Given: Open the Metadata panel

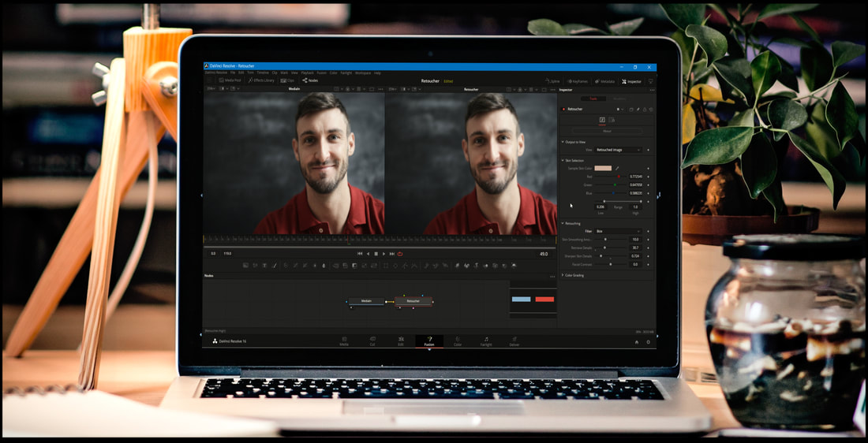Looking at the screenshot, I should 604,81.
